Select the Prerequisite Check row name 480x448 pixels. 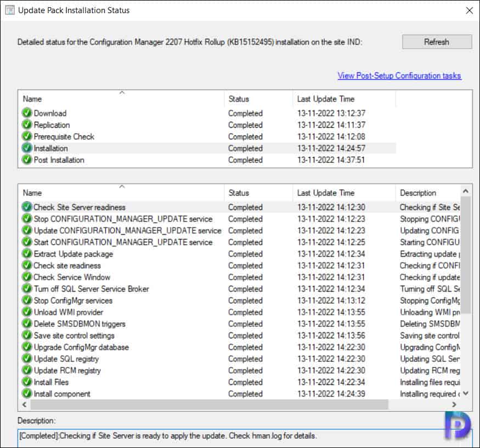click(x=64, y=137)
